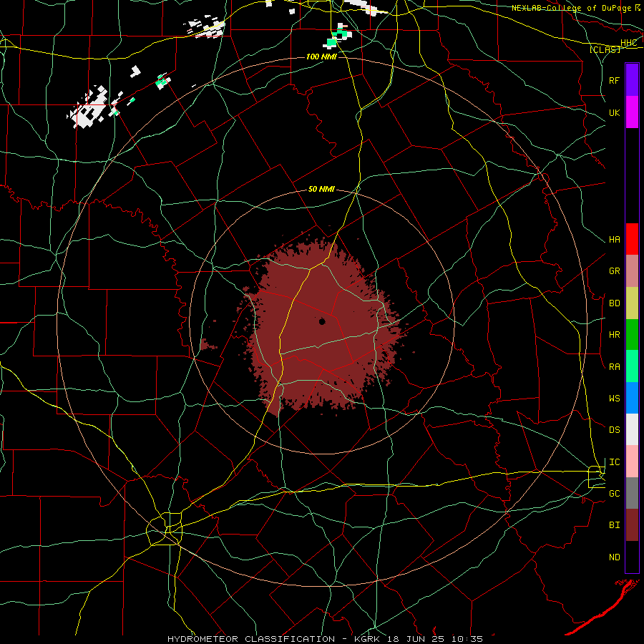Click the GC gray legend swatch
The image size is (644, 644).
[632, 493]
